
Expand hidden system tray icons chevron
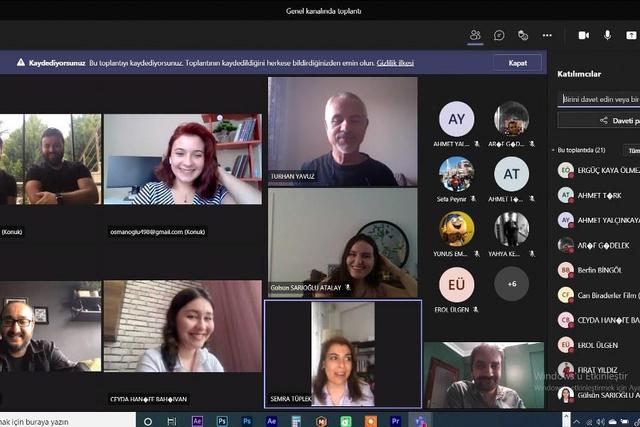click(x=576, y=422)
